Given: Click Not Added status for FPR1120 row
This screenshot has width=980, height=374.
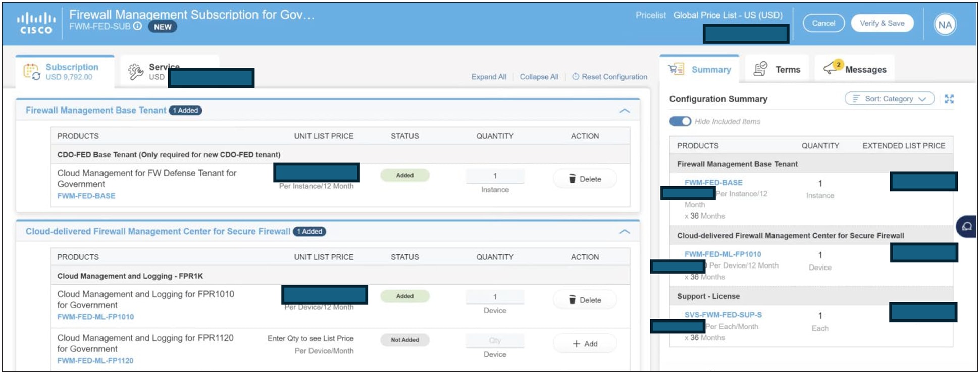Looking at the screenshot, I should point(405,340).
